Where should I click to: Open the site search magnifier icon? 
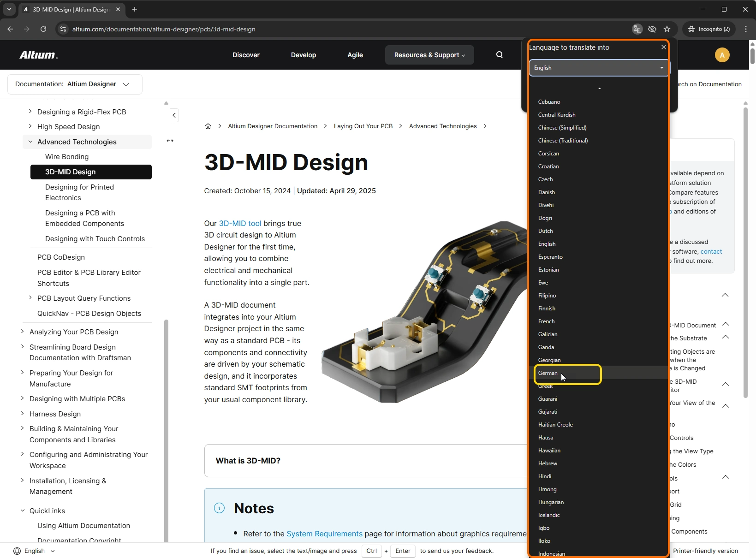click(499, 55)
